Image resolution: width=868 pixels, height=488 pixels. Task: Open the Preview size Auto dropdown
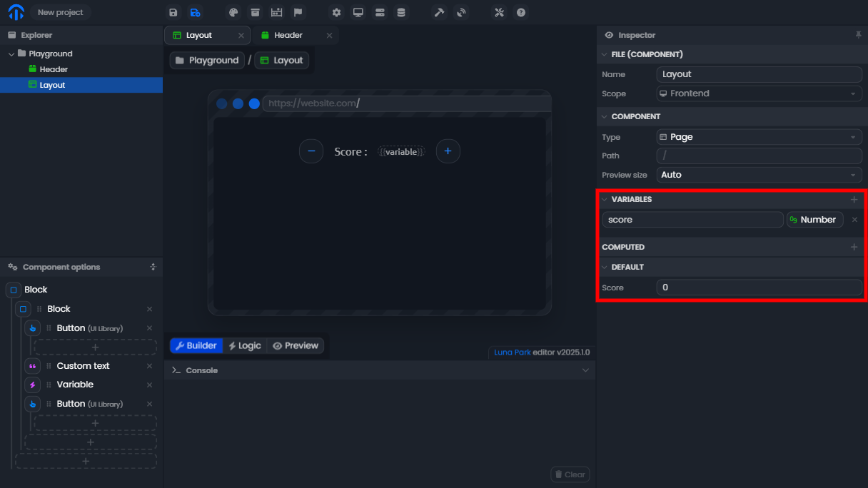tap(759, 175)
